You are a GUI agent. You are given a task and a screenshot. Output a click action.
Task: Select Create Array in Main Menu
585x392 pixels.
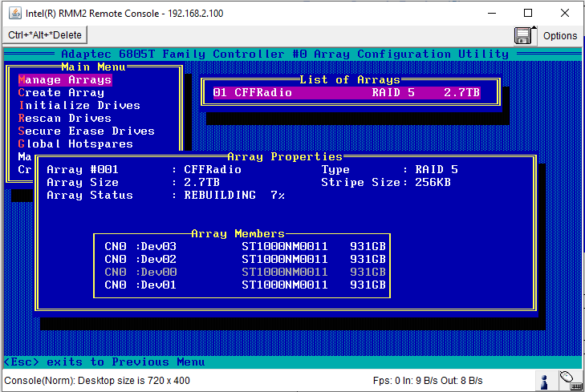(x=61, y=93)
